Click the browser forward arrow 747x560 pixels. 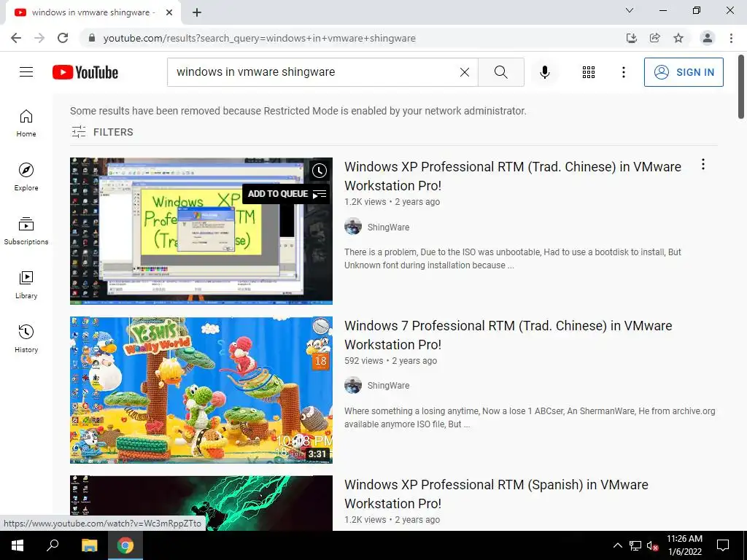coord(39,38)
